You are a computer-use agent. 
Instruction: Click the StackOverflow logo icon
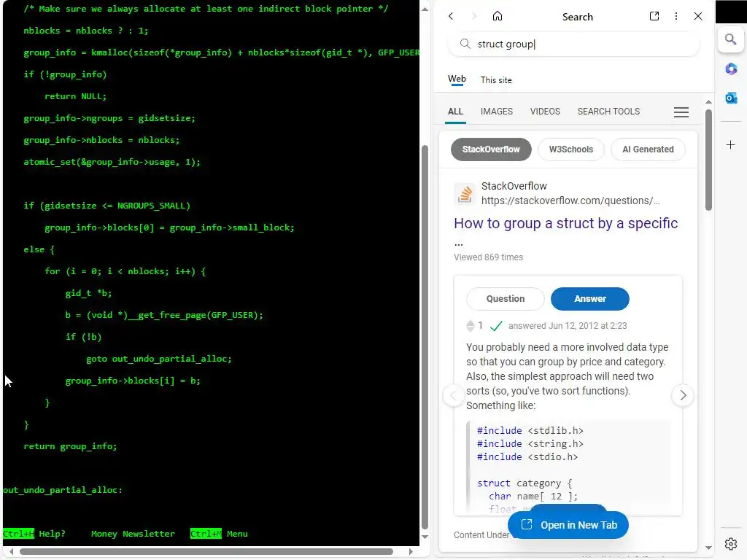point(465,194)
